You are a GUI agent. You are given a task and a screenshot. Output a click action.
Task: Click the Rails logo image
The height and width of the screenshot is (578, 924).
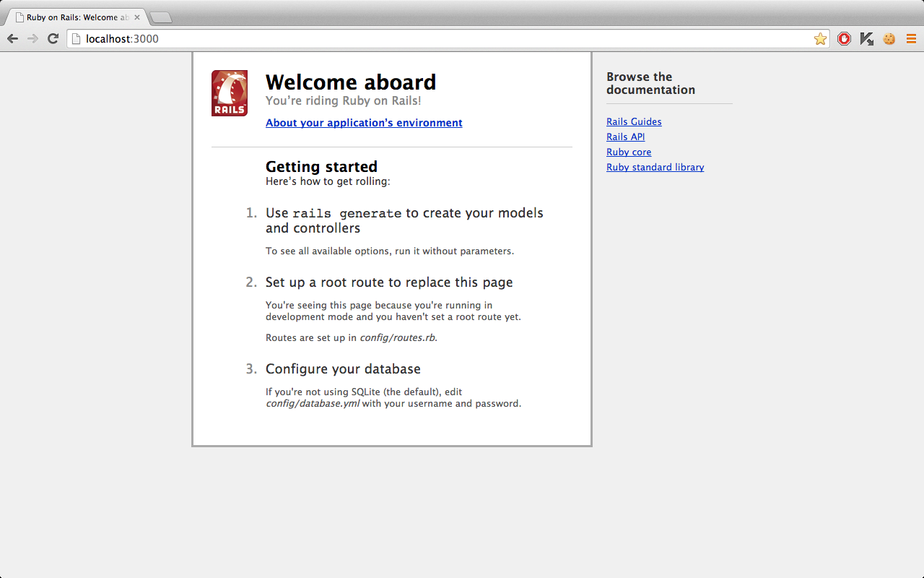point(230,93)
